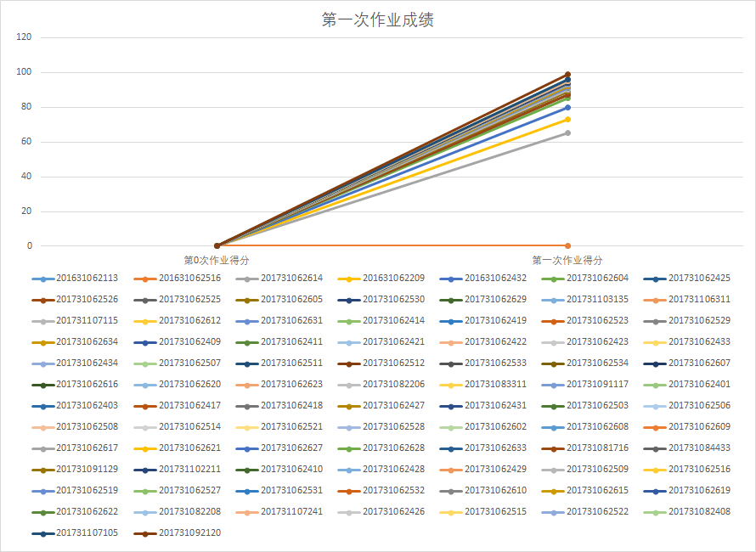Select legend entry 201731062612
The image size is (756, 552).
click(x=178, y=321)
